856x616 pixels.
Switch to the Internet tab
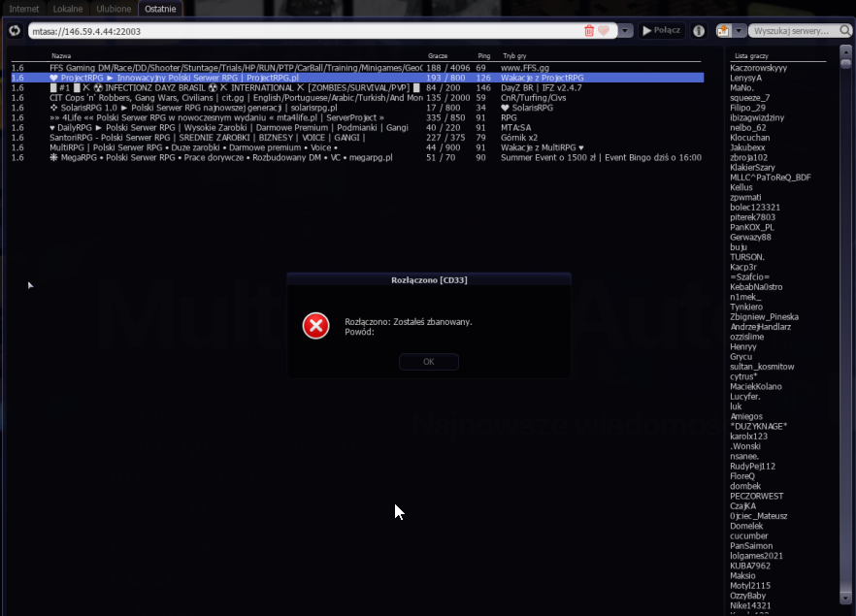(x=24, y=9)
